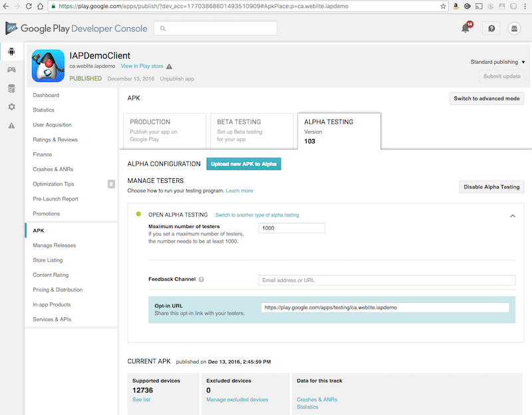Click Disable Alpha Testing button
The width and height of the screenshot is (532, 415).
pos(491,187)
